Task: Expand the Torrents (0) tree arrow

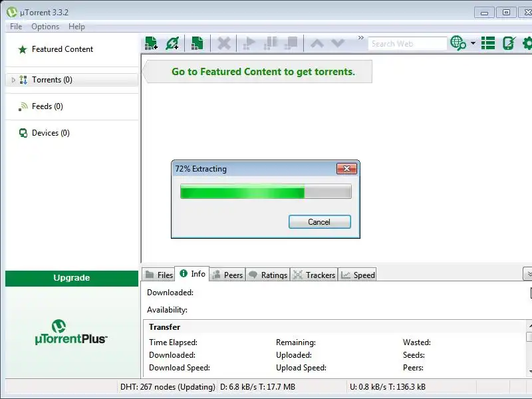Action: click(x=13, y=80)
